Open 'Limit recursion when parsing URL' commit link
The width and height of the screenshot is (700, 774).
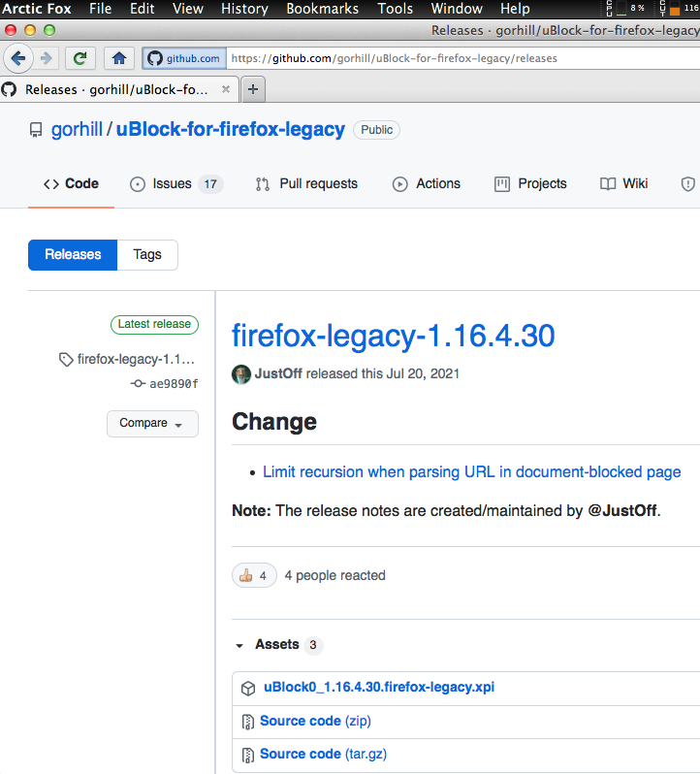471,472
